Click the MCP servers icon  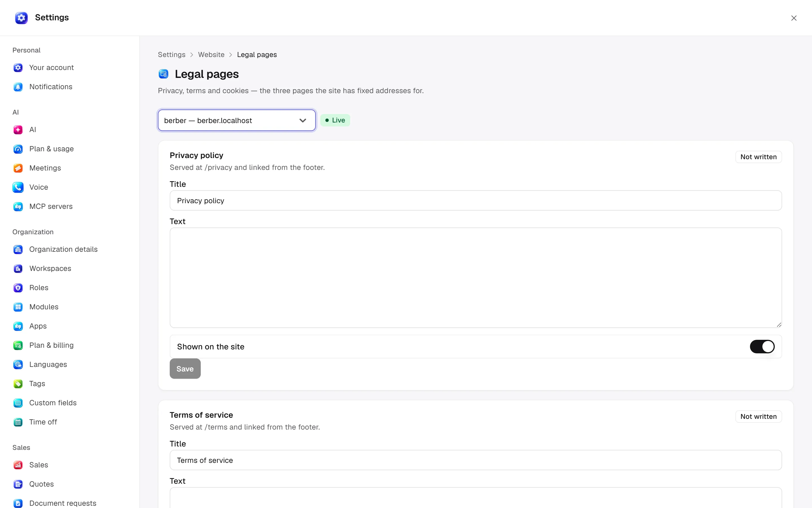click(18, 206)
